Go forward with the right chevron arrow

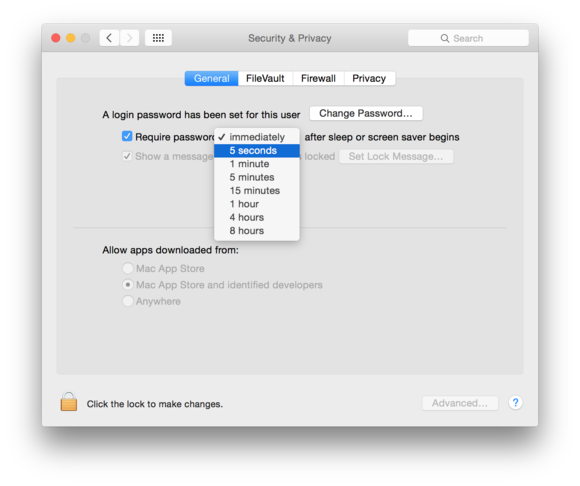[x=129, y=38]
